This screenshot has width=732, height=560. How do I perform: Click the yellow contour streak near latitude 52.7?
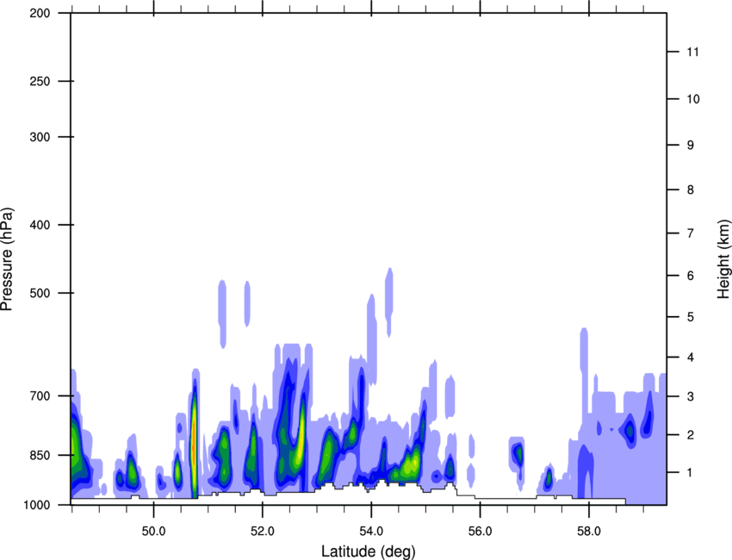pyautogui.click(x=301, y=438)
